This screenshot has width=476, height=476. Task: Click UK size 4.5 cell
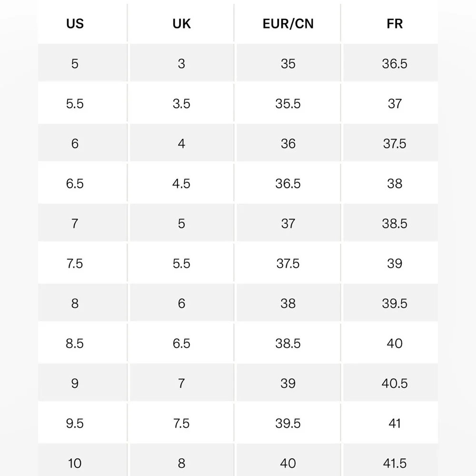(181, 184)
